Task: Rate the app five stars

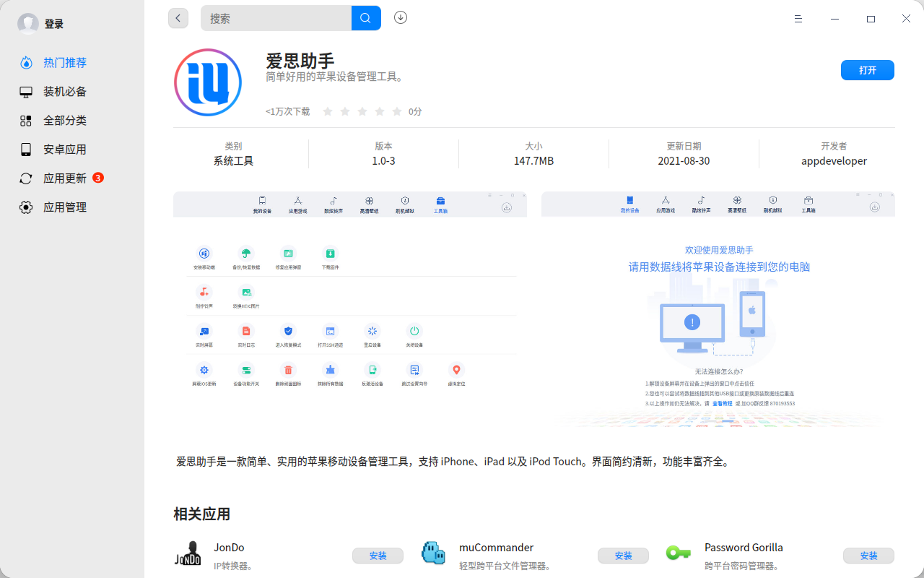Action: pos(397,111)
